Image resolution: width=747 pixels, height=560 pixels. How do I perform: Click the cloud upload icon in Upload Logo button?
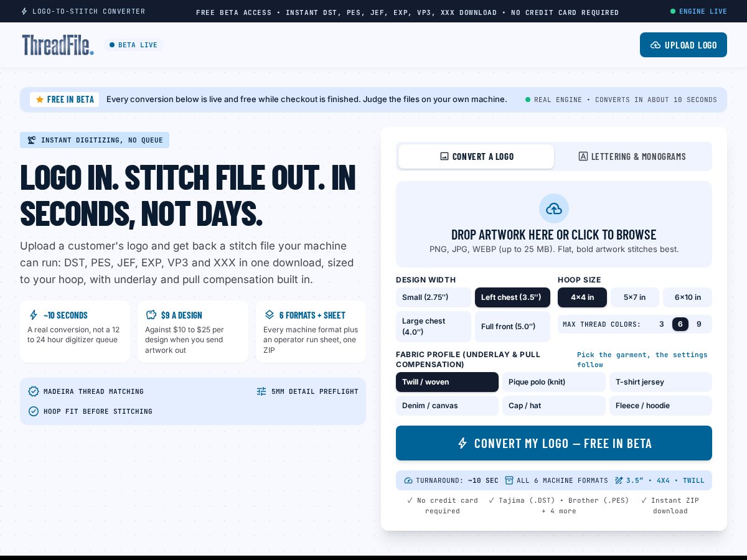[x=655, y=45]
